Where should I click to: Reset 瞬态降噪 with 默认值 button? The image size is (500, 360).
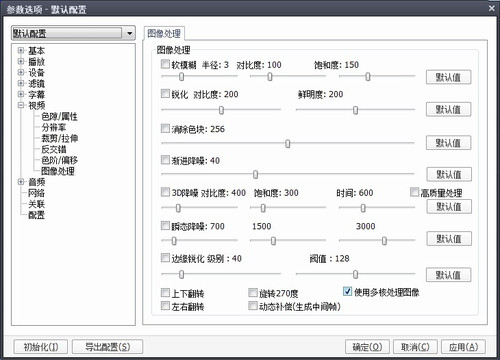pyautogui.click(x=449, y=239)
